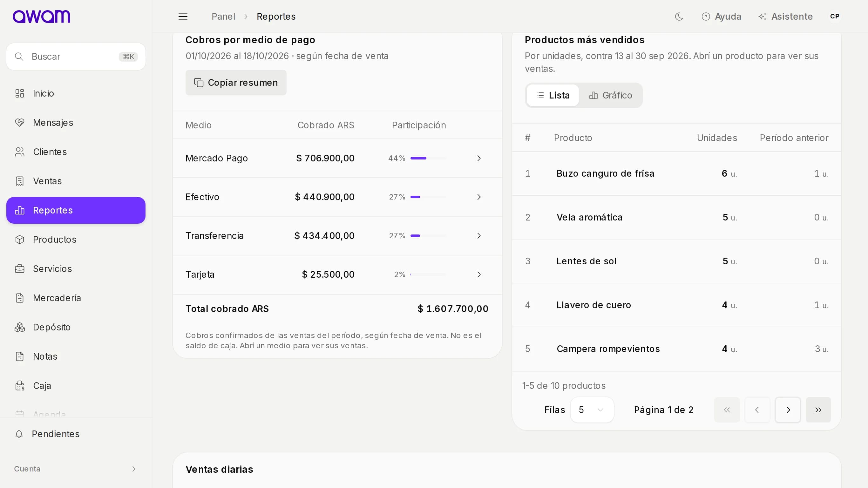Image resolution: width=868 pixels, height=488 pixels.
Task: Go to previous page button
Action: pyautogui.click(x=757, y=410)
